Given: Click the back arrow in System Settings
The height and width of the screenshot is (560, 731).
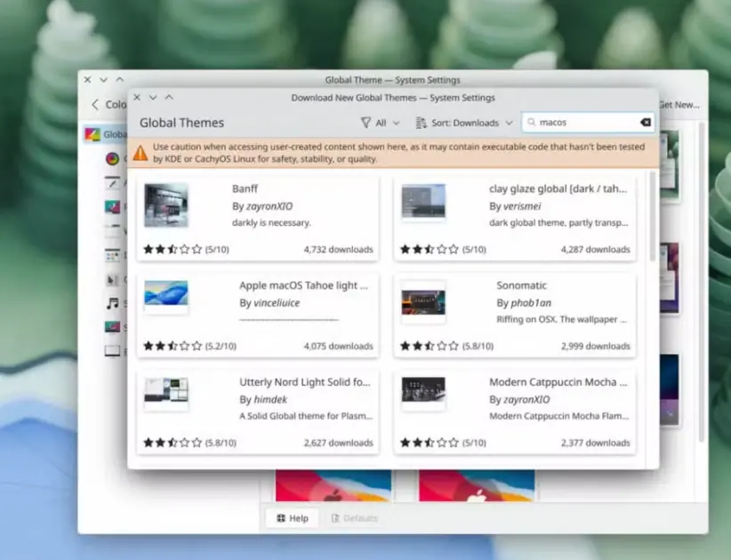Looking at the screenshot, I should pyautogui.click(x=95, y=104).
